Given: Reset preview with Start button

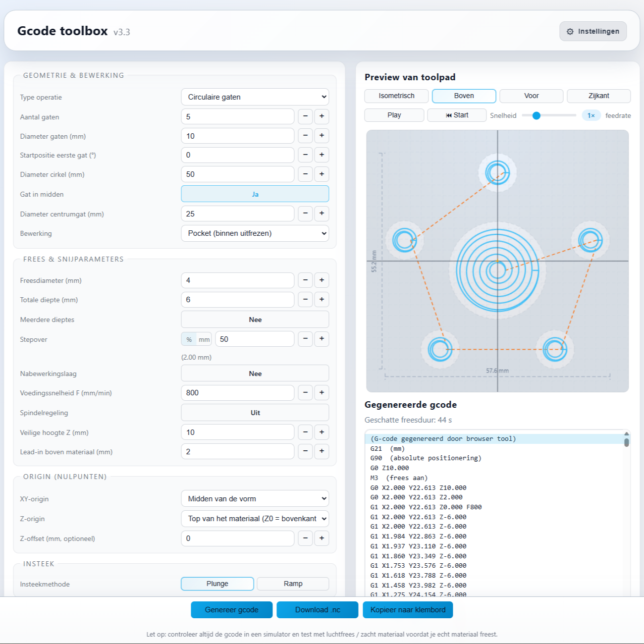Looking at the screenshot, I should [x=457, y=115].
